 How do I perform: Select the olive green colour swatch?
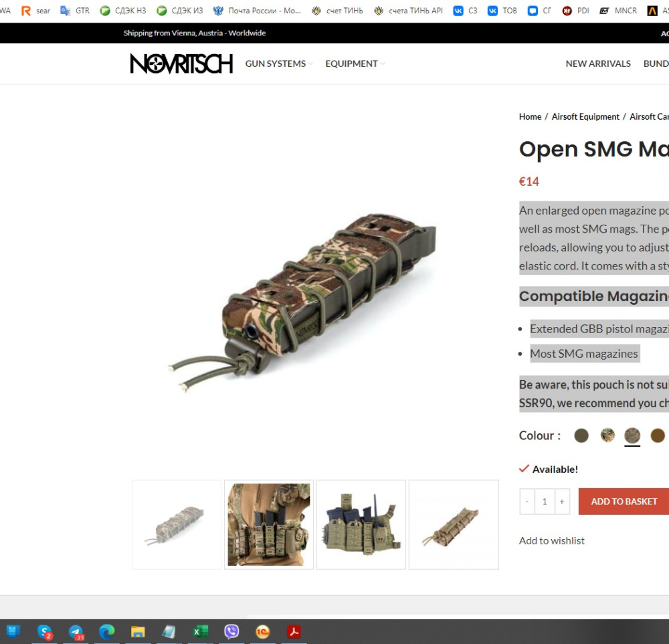coord(581,436)
